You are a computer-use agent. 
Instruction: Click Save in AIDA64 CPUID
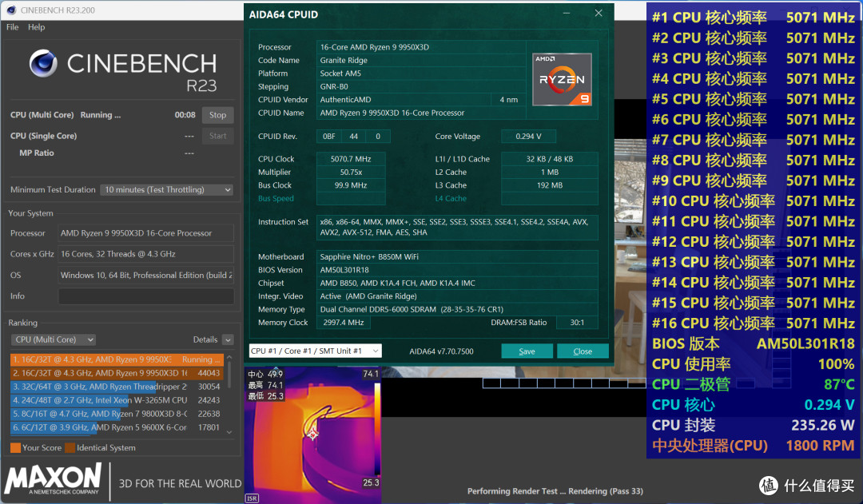click(527, 351)
